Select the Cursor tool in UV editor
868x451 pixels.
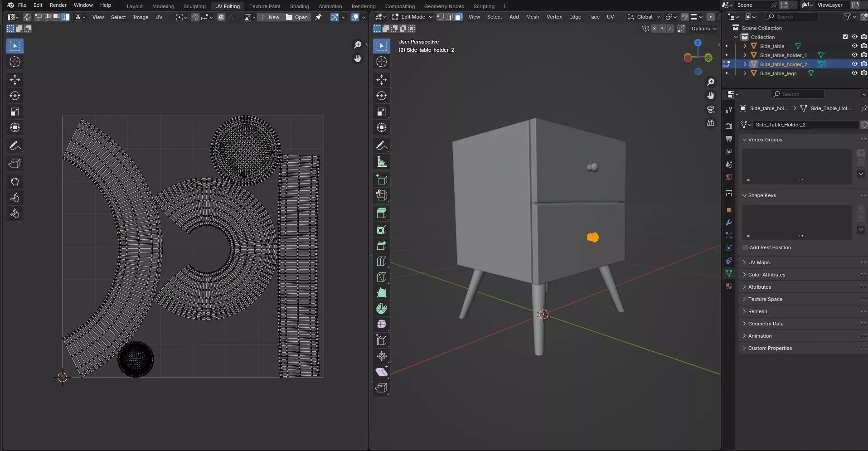pos(15,62)
